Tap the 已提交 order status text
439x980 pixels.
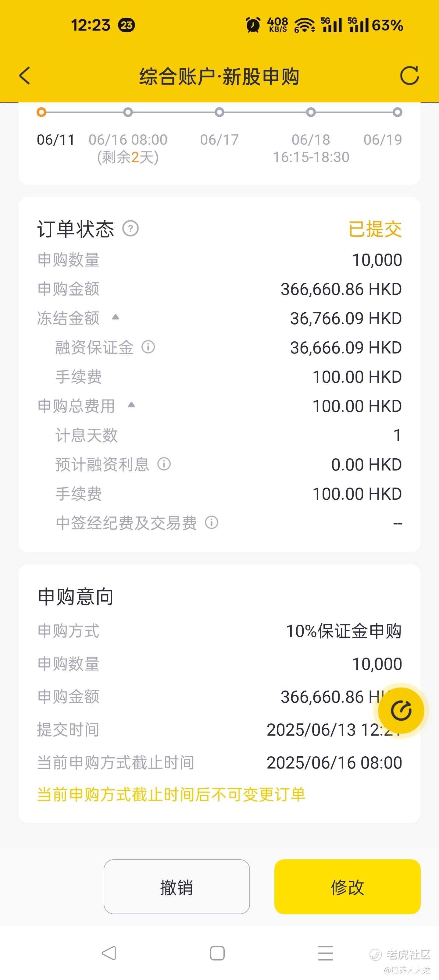(x=375, y=229)
